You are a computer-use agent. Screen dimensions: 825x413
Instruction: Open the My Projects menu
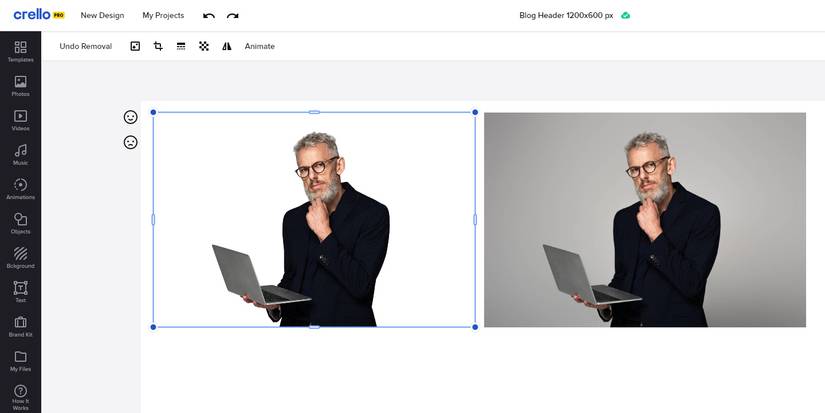click(163, 15)
